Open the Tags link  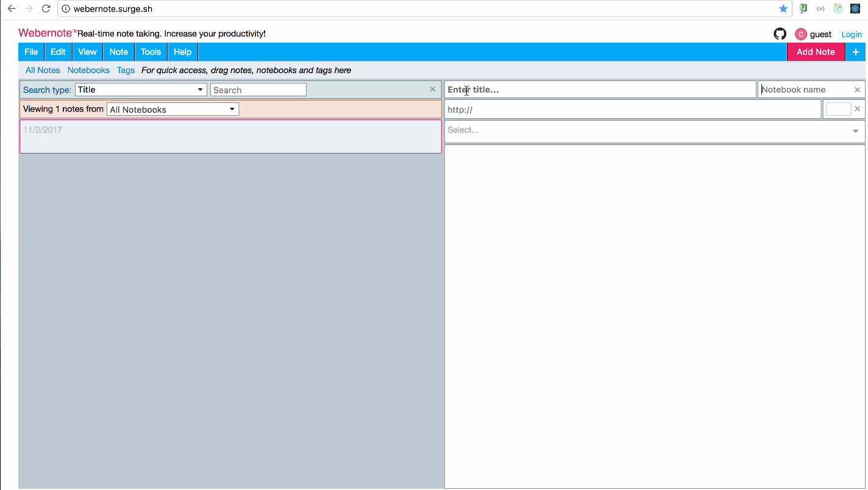tap(126, 70)
